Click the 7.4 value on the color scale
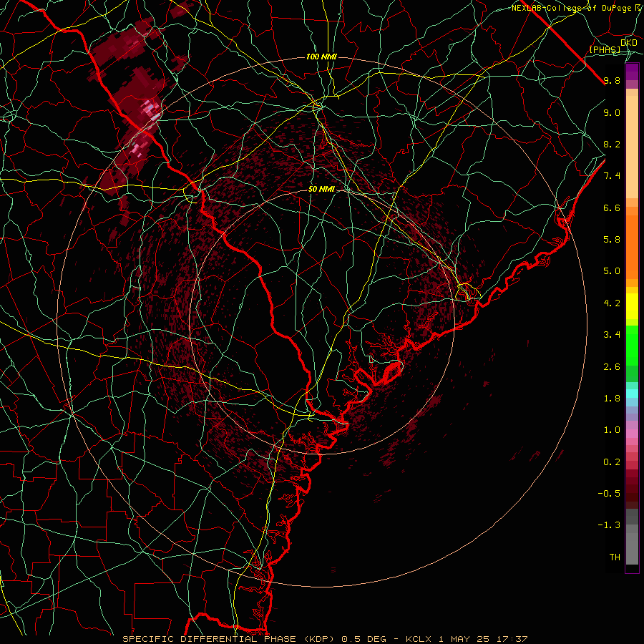Screen dimensions: 644x644 (612, 176)
